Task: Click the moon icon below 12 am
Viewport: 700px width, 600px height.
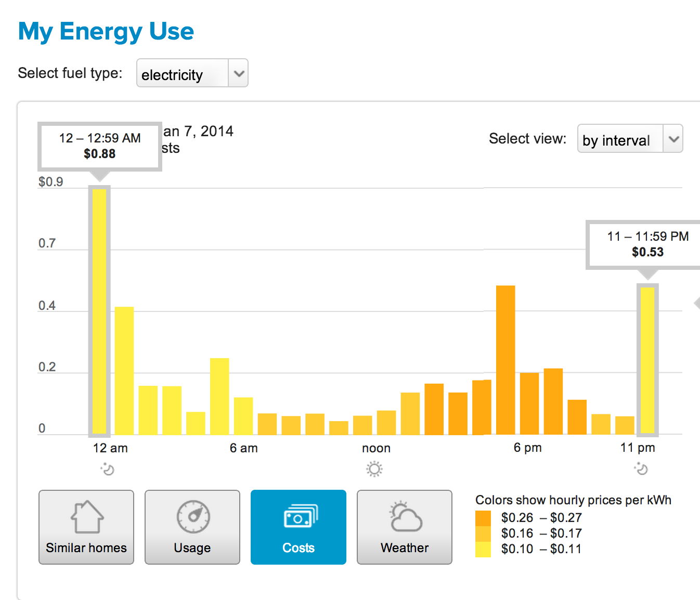Action: point(108,469)
